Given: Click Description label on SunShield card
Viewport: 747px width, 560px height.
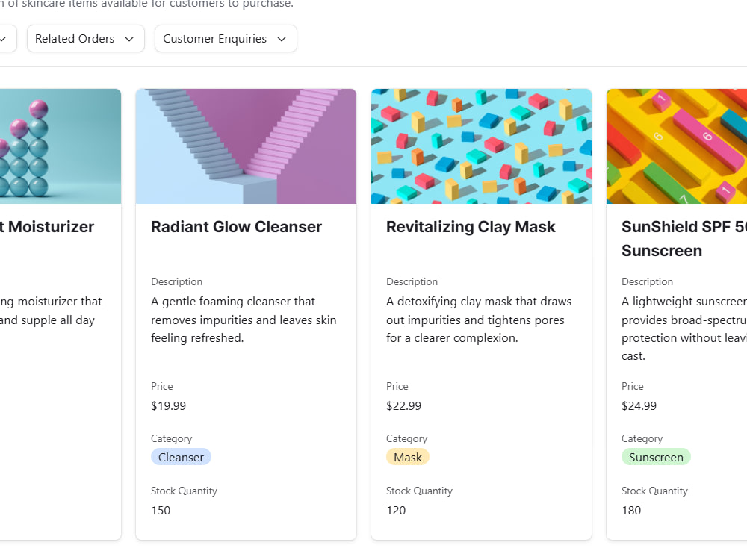Looking at the screenshot, I should click(x=648, y=281).
